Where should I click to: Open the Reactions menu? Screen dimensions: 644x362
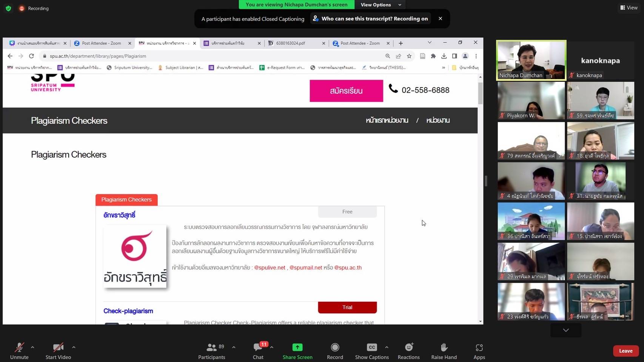408,347
